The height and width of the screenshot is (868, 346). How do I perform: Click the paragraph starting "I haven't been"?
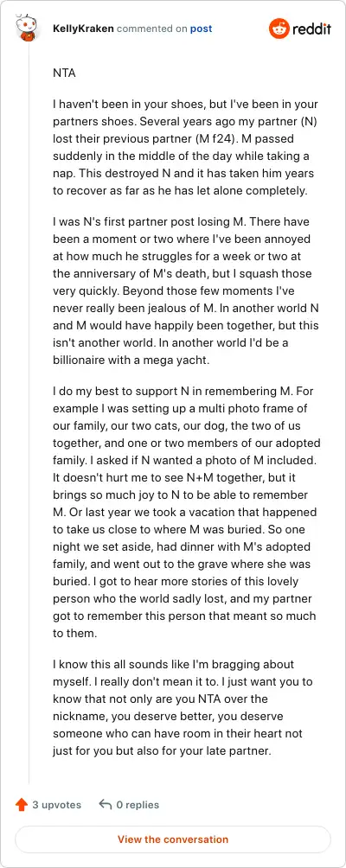coord(185,147)
